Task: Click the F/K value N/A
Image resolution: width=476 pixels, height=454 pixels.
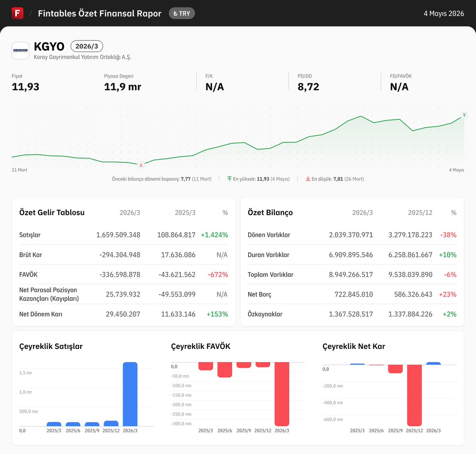Action: click(215, 87)
